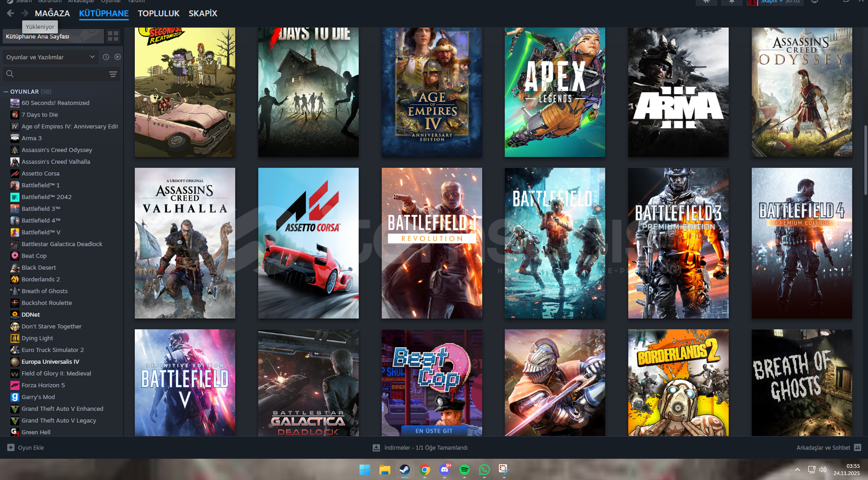Screen dimensions: 868x480
Task: Click the DDNet list icon
Action: tap(15, 314)
